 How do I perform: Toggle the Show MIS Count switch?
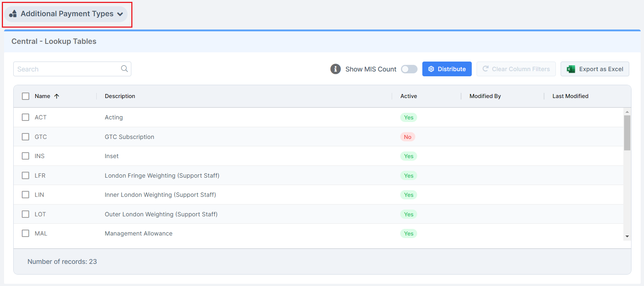409,69
